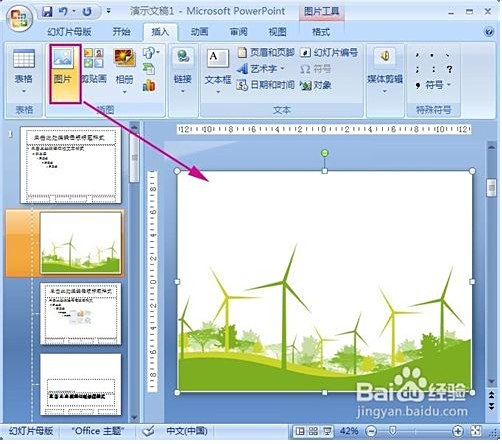
Task: Click 页眉和页脚 header and footer button
Action: point(266,52)
